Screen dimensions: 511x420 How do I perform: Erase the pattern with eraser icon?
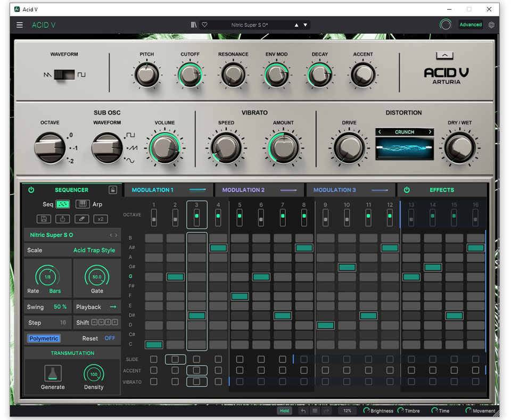(81, 219)
